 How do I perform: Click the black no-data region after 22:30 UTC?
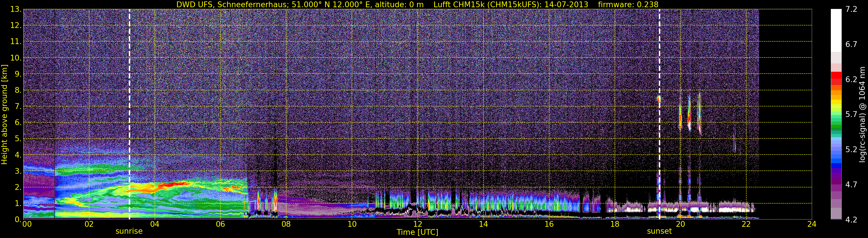click(785, 115)
